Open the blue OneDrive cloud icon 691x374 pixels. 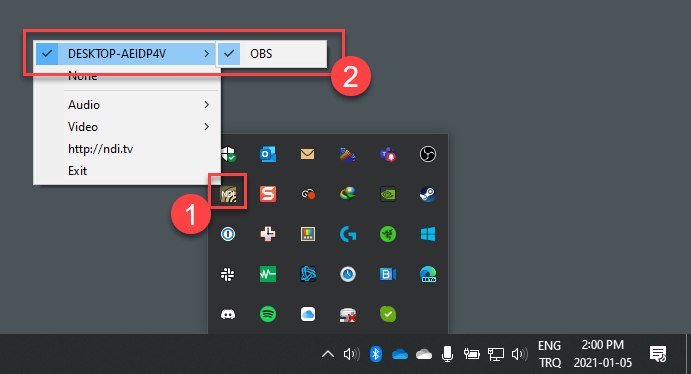pos(400,354)
